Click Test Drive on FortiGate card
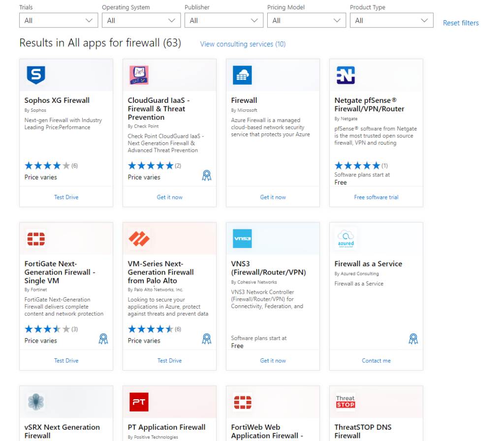The image size is (504, 441). pyautogui.click(x=66, y=361)
